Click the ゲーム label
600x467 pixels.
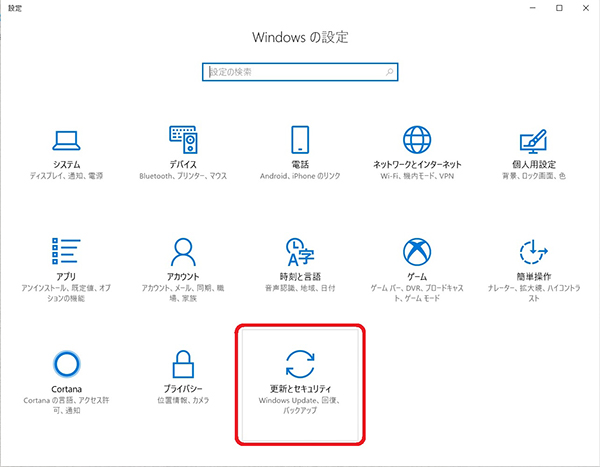pyautogui.click(x=417, y=277)
